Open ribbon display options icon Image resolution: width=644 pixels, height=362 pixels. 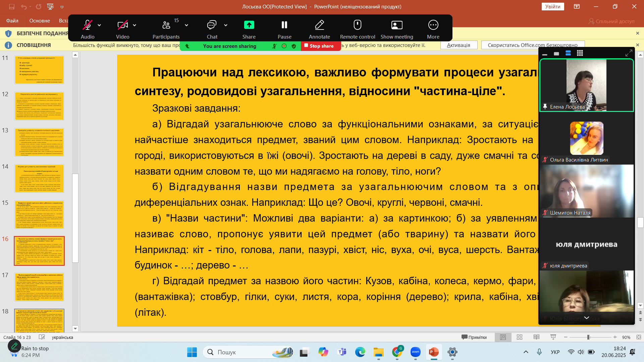pyautogui.click(x=577, y=6)
